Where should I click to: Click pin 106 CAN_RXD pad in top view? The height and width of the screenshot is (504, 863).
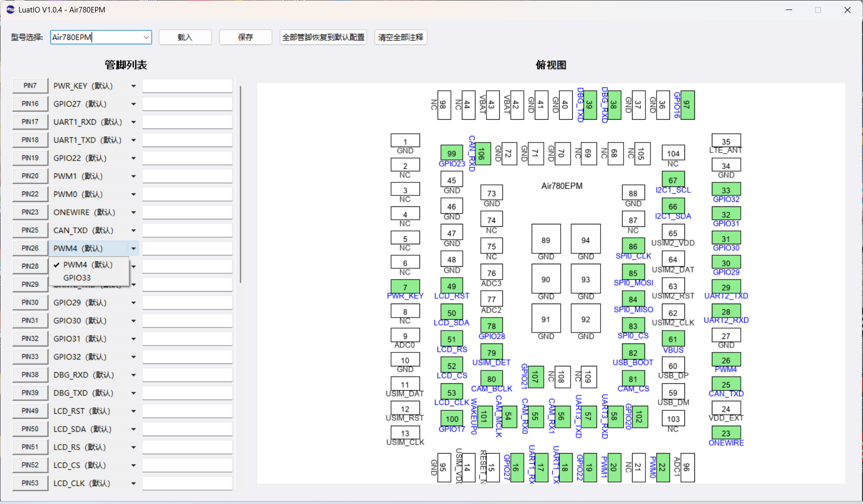[x=482, y=153]
